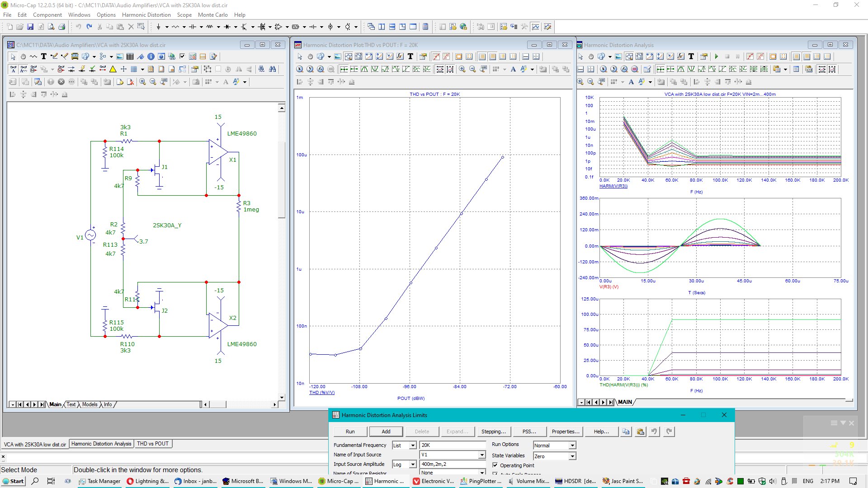Expand ground component dropdown arrow

coord(167,27)
